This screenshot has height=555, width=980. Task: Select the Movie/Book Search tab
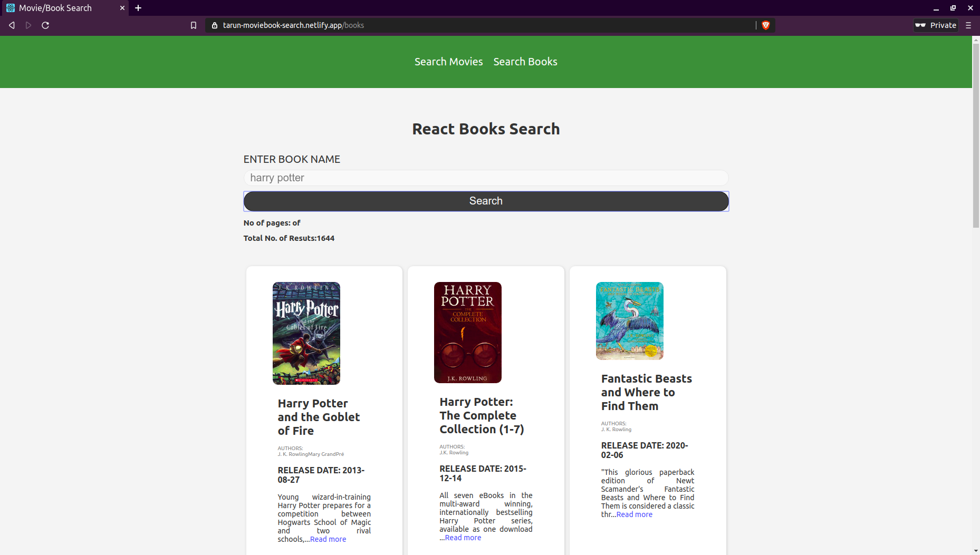point(64,8)
